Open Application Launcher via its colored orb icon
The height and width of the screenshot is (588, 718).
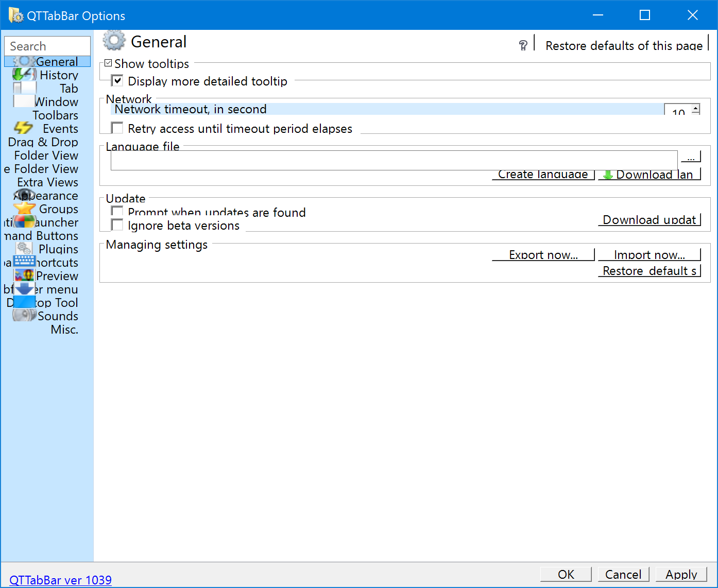[24, 222]
